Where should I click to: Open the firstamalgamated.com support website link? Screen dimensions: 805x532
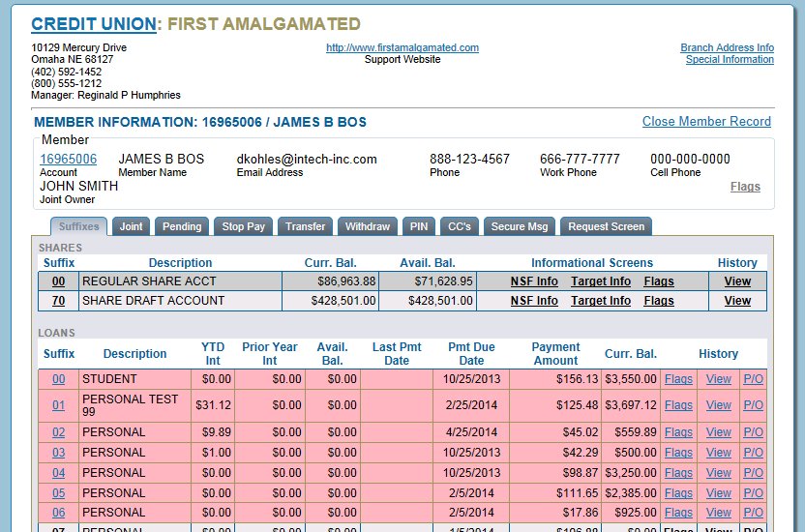click(402, 47)
